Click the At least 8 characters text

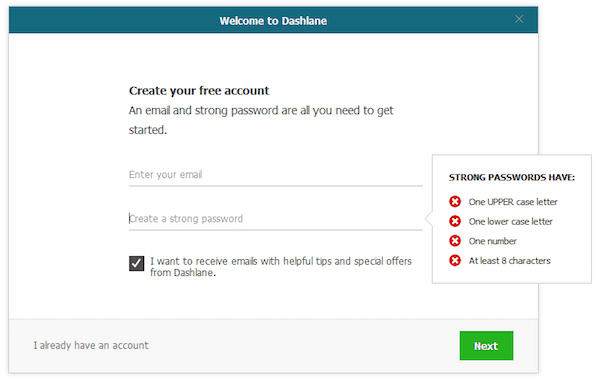coord(509,261)
